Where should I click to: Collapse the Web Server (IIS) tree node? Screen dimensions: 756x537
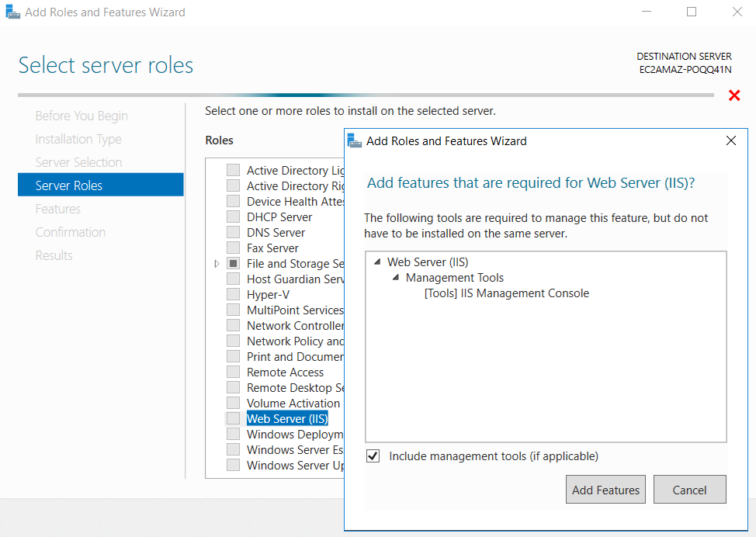click(377, 262)
